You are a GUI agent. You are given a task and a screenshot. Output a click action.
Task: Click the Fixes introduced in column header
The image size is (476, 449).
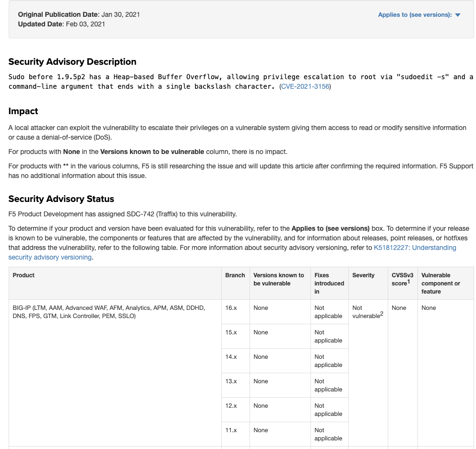click(329, 283)
